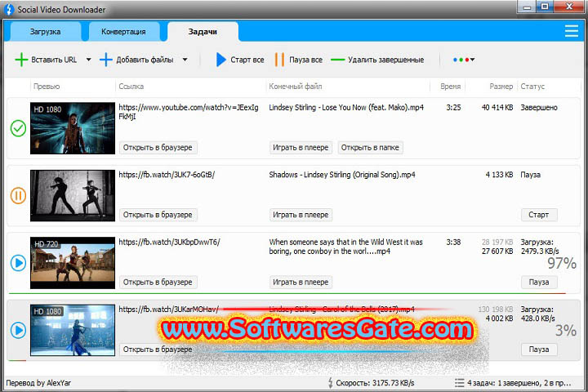
Task: Click Открыть в браузере for Carol of the Bells
Action: (x=158, y=350)
